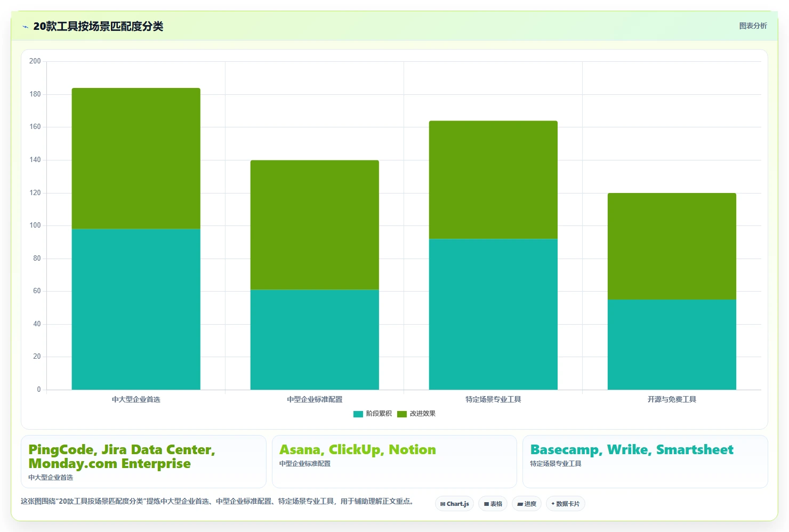Screen dimensions: 789x532
Task: Open the Basecamp, Wrike, Smartsheet card
Action: [x=645, y=462]
